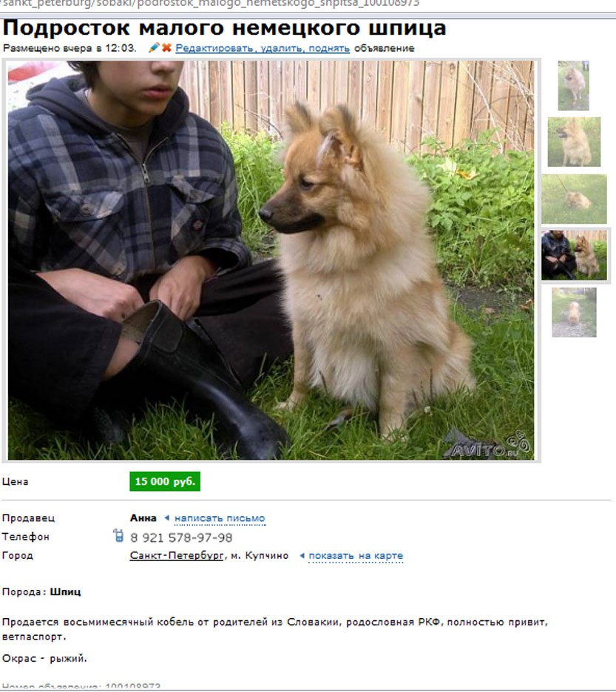Viewport: 616px width, 692px height.
Task: Show location via 'показать на карте'
Action: [x=356, y=556]
